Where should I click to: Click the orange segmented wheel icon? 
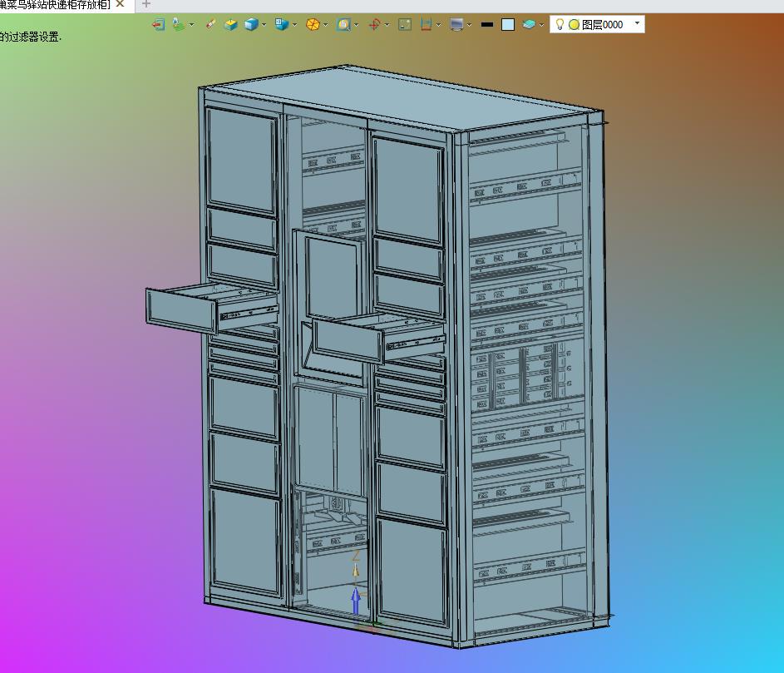(313, 24)
